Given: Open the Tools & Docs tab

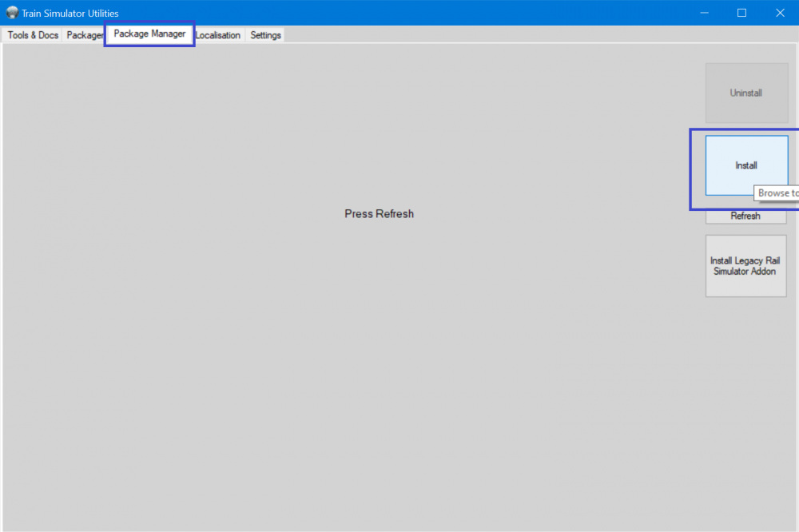Looking at the screenshot, I should click(x=33, y=35).
